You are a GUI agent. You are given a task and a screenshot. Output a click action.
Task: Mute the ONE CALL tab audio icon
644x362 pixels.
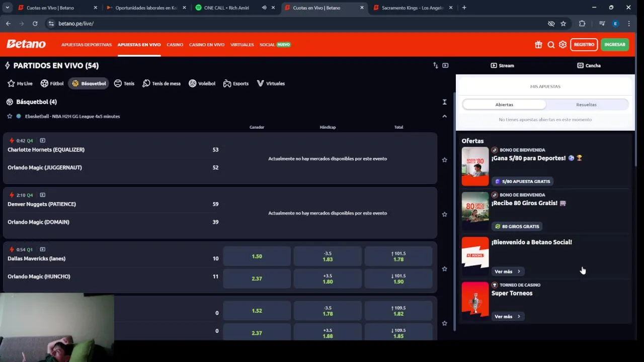point(264,8)
